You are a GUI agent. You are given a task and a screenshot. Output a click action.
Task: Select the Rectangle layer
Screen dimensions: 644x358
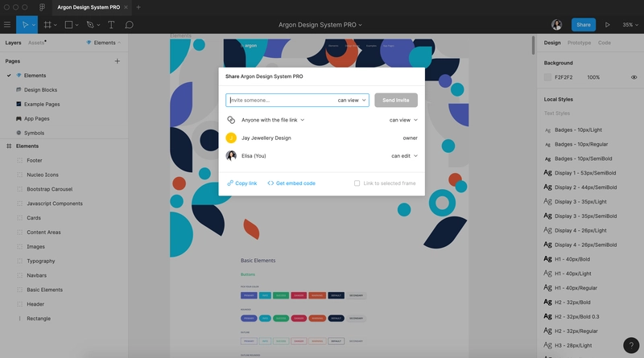coord(39,318)
